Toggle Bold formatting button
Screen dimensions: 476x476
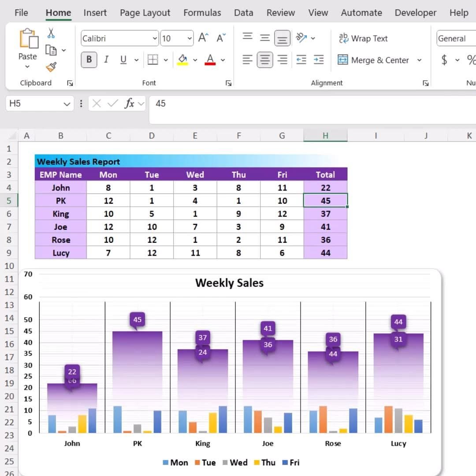point(89,59)
